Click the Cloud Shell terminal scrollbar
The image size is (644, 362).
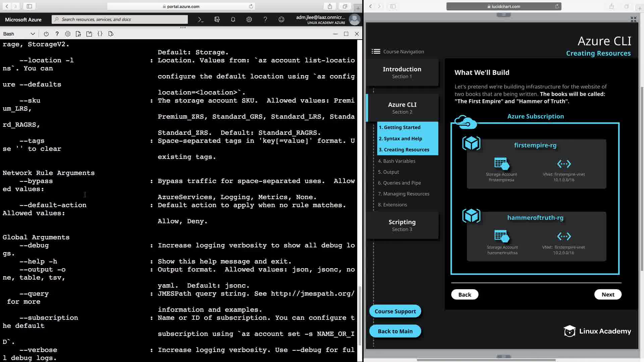(x=360, y=315)
